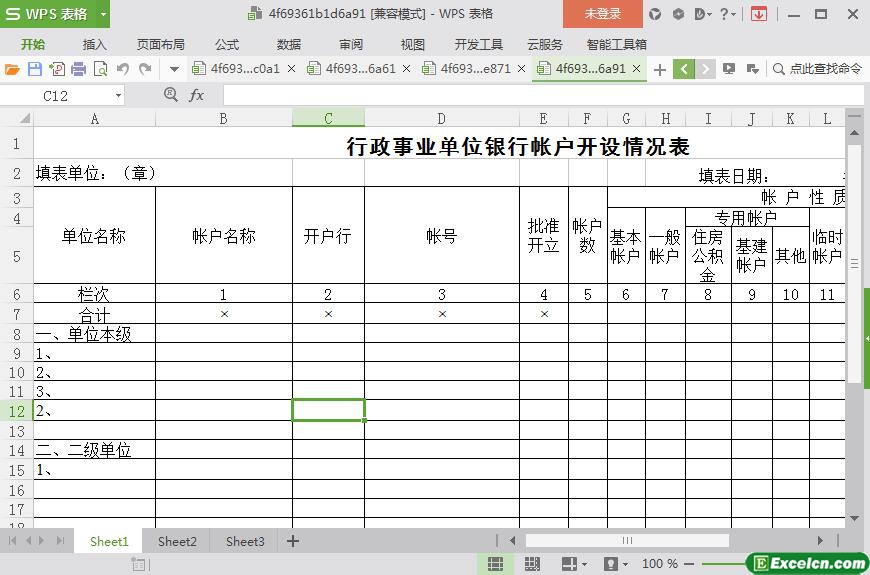Open the 审阅 ribbon tab

(x=351, y=44)
